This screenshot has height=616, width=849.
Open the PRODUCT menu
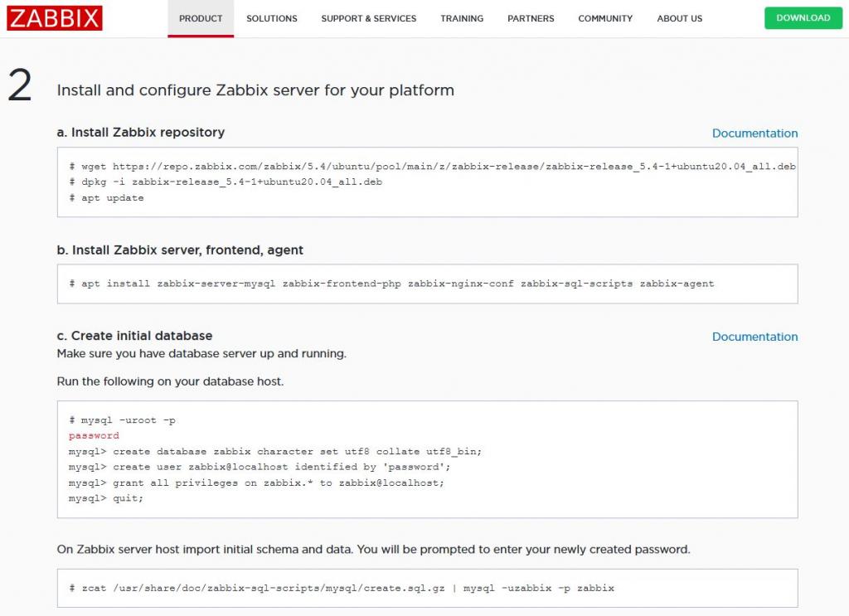click(201, 18)
